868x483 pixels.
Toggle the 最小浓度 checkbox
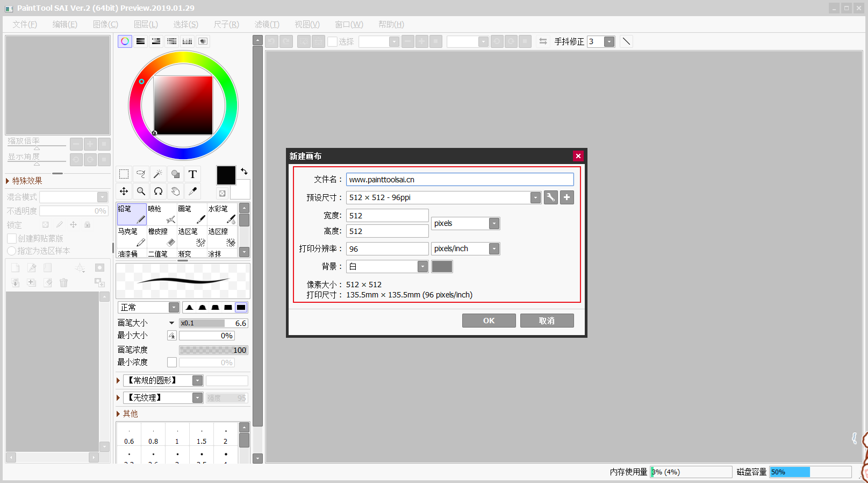pos(172,363)
